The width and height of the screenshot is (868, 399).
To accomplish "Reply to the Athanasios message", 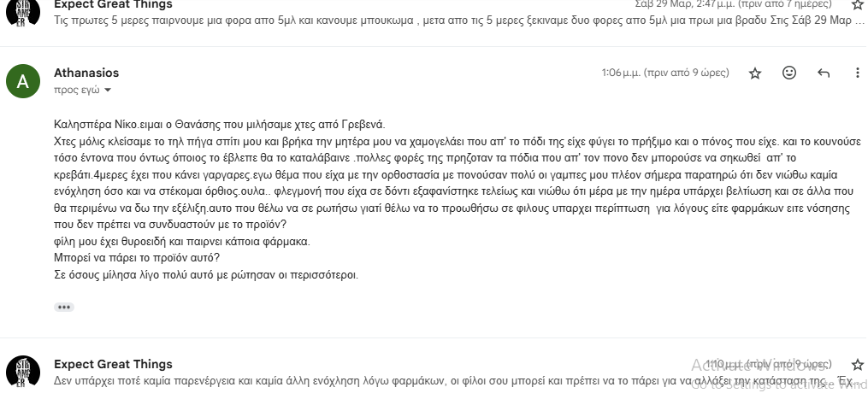I will [824, 73].
